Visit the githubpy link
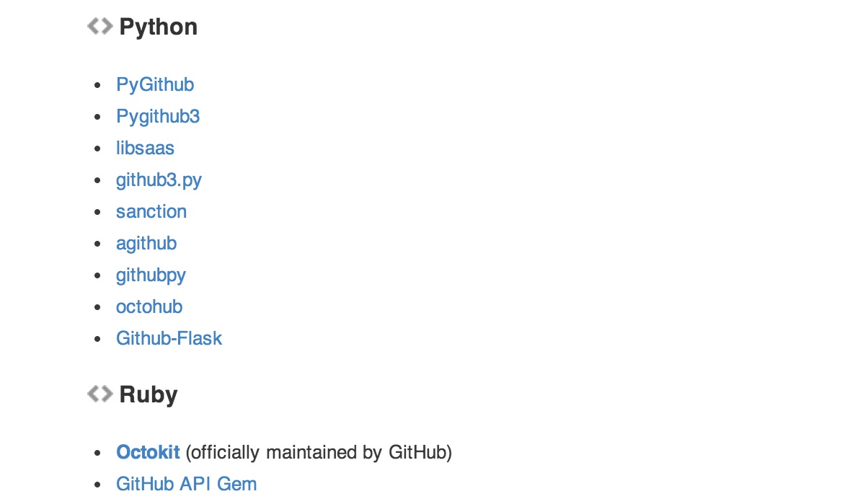868x499 pixels. 151,275
